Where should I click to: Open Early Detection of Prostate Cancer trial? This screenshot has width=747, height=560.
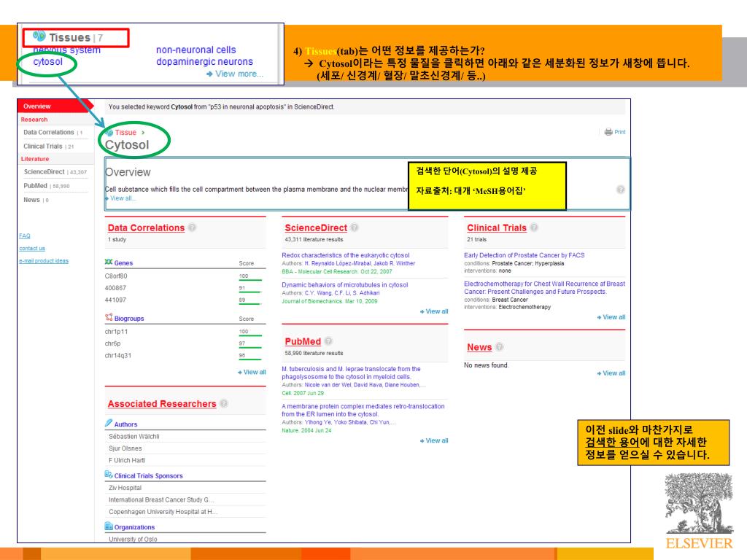(524, 255)
